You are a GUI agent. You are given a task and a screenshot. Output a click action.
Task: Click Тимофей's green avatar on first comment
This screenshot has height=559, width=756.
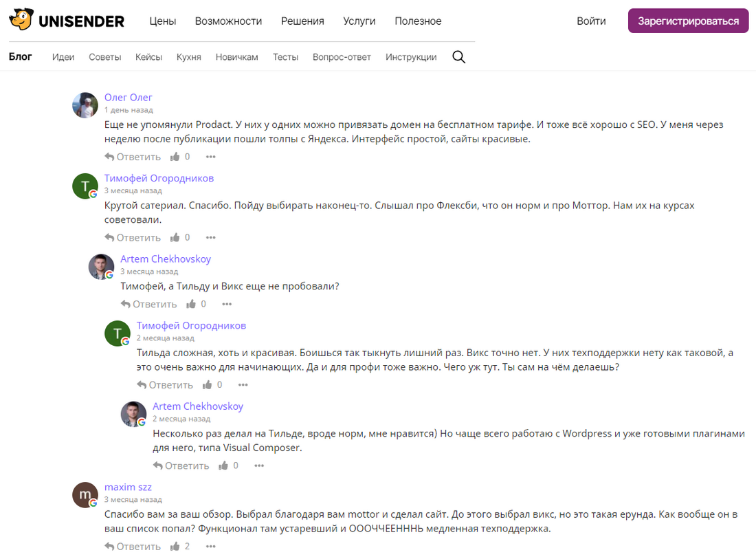(x=85, y=186)
